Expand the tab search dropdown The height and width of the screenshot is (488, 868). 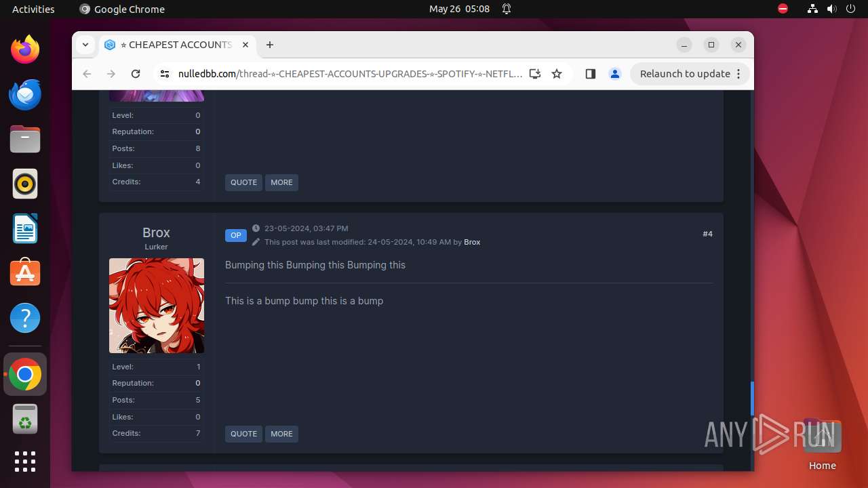[85, 45]
